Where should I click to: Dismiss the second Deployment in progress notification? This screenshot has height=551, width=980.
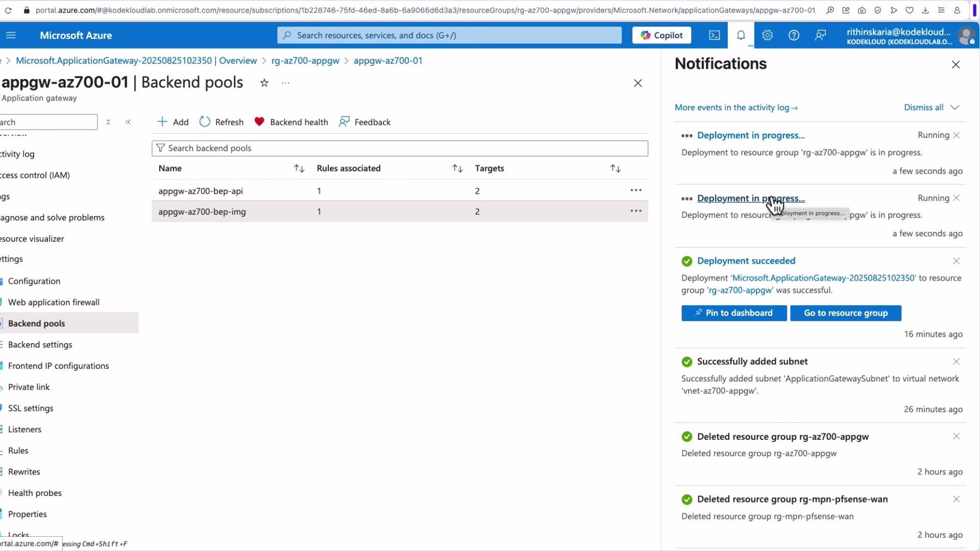[957, 198]
